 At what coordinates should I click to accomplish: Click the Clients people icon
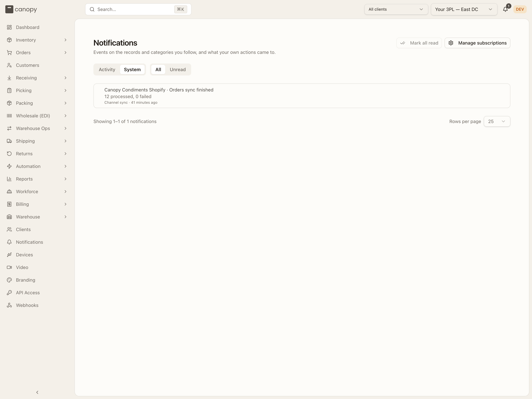click(x=9, y=229)
